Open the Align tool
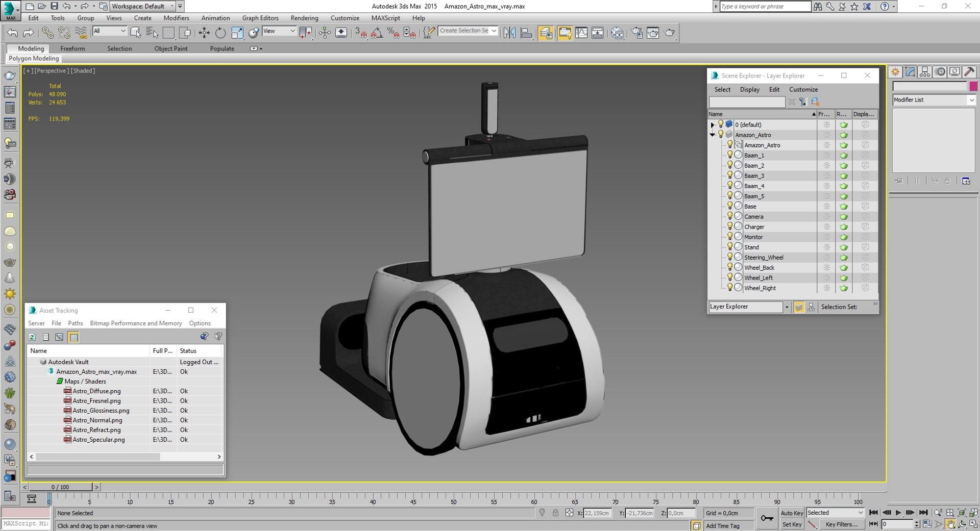 [x=526, y=33]
